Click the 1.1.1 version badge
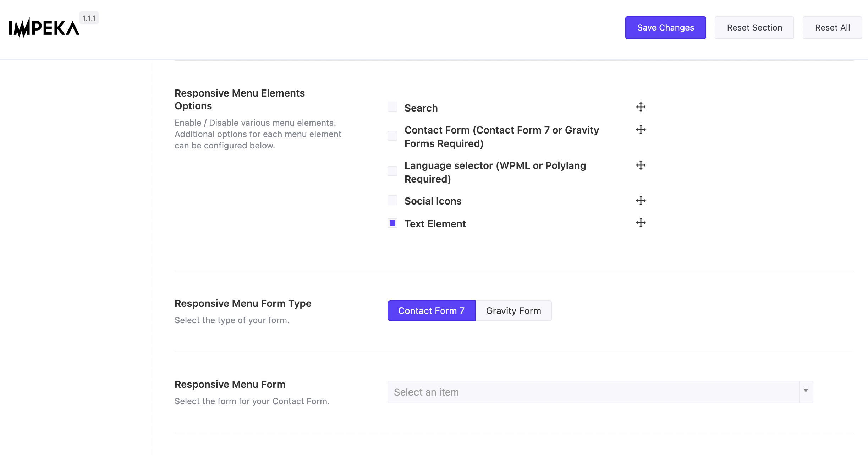Screen dimensions: 868x456 [89, 18]
